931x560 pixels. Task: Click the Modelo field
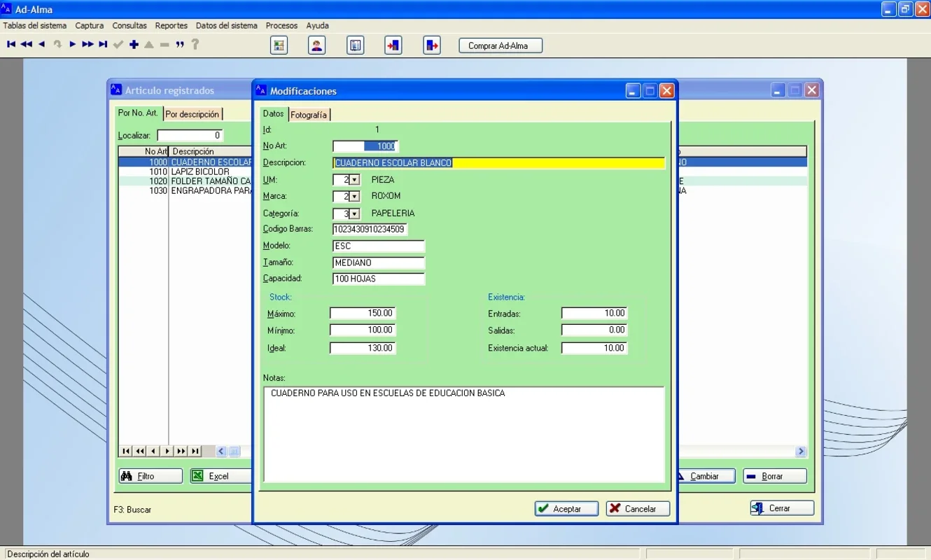379,246
